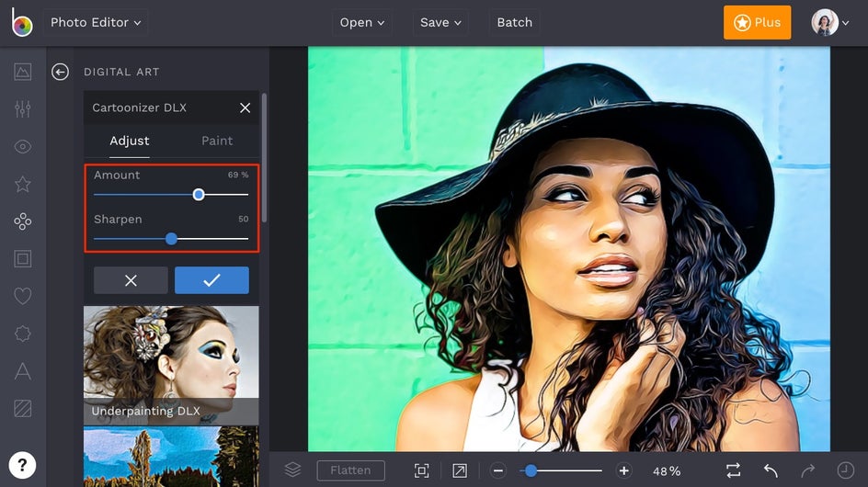Click the Effects star sidebar icon
The width and height of the screenshot is (868, 487).
(x=23, y=184)
